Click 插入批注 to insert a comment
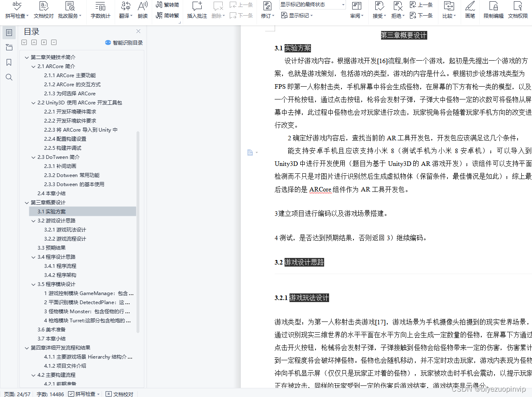Viewport: 532px width, 397px height. coord(197,10)
